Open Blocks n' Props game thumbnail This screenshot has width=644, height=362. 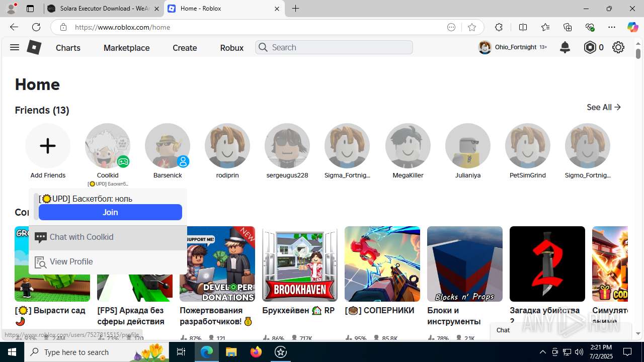465,264
